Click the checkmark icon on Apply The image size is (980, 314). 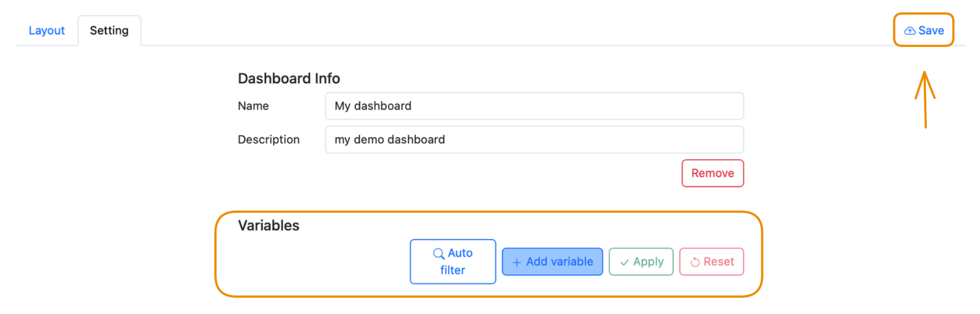[624, 262]
